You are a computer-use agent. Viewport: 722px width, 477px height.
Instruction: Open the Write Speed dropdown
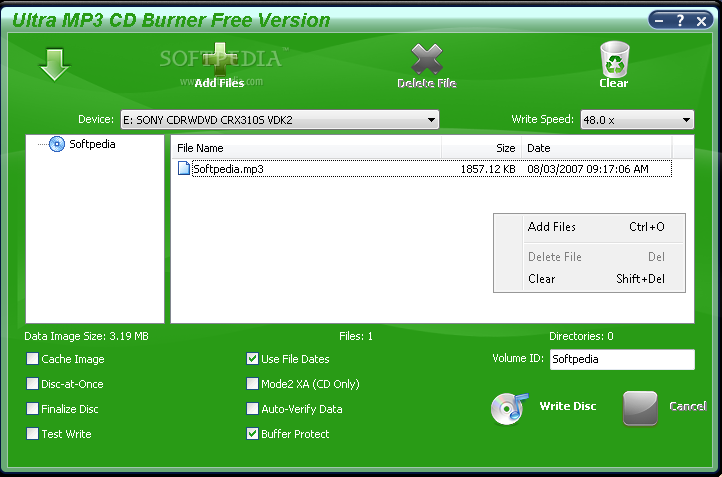[x=637, y=120]
